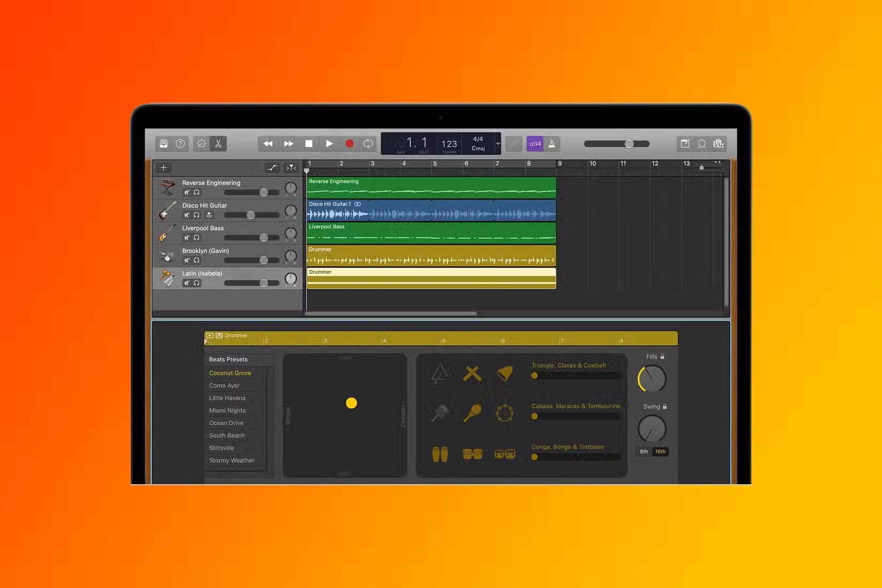Open the Smart Controls dial icon

coord(202,144)
